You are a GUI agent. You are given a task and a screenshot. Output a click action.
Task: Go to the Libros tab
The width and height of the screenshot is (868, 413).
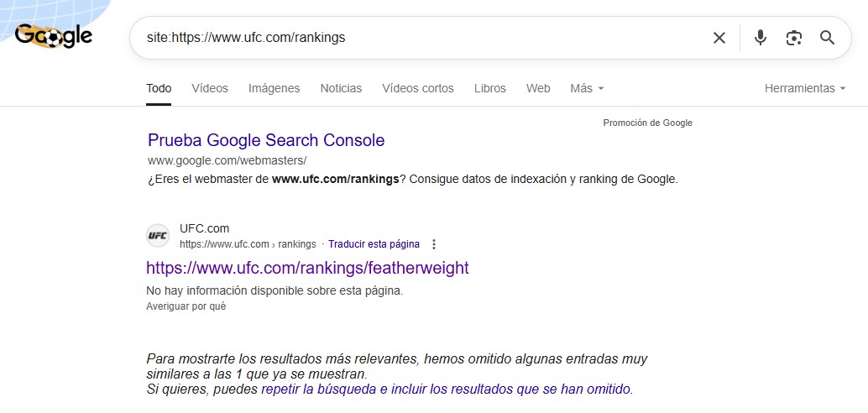(490, 88)
